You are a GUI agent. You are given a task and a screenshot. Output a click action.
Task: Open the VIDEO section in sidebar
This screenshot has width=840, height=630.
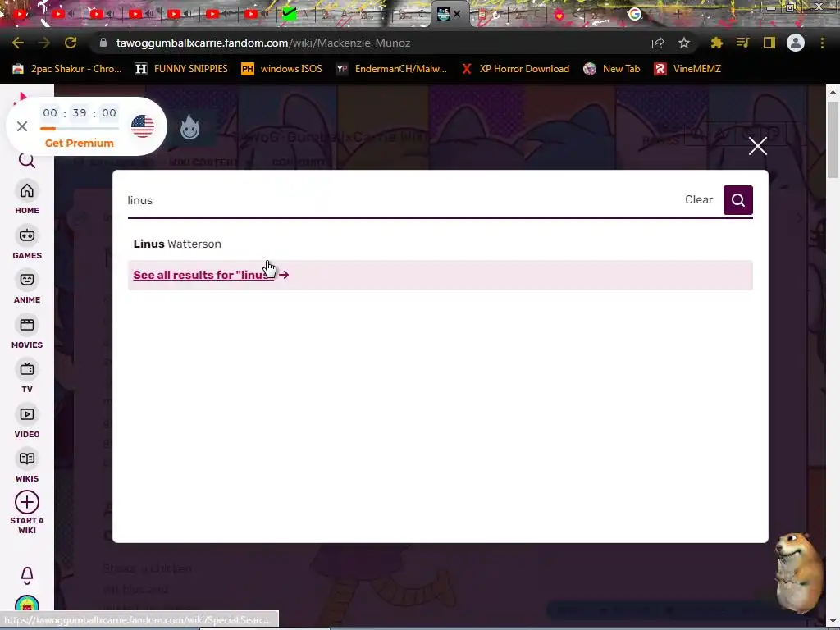[x=27, y=422]
